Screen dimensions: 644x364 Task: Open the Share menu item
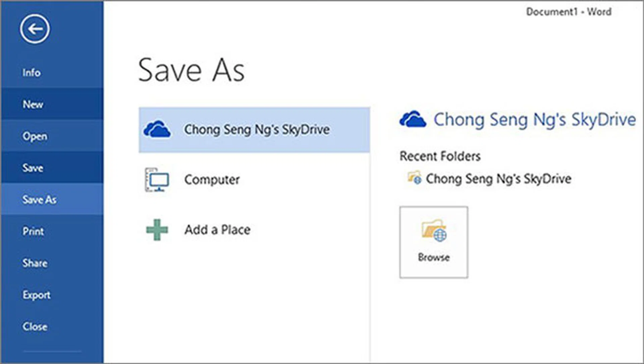35,263
